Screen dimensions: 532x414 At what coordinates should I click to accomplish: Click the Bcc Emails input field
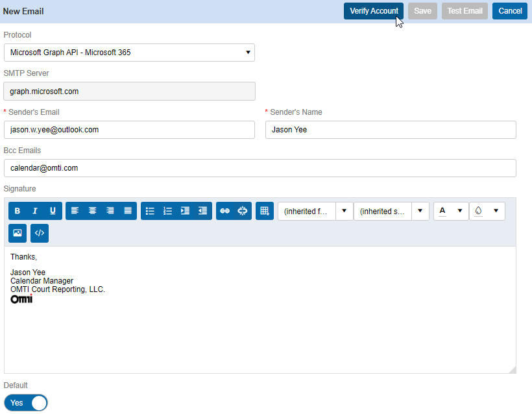260,168
